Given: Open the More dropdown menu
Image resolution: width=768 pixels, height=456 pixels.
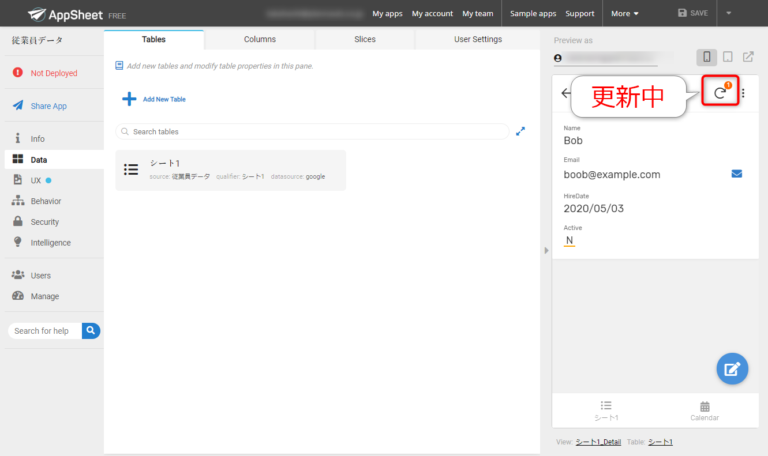Looking at the screenshot, I should (x=625, y=13).
